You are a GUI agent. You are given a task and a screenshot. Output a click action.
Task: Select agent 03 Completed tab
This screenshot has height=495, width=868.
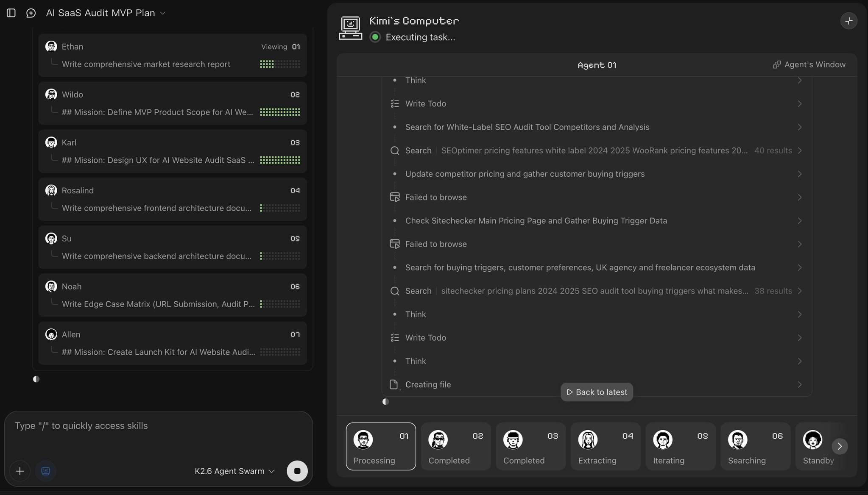[x=531, y=446]
